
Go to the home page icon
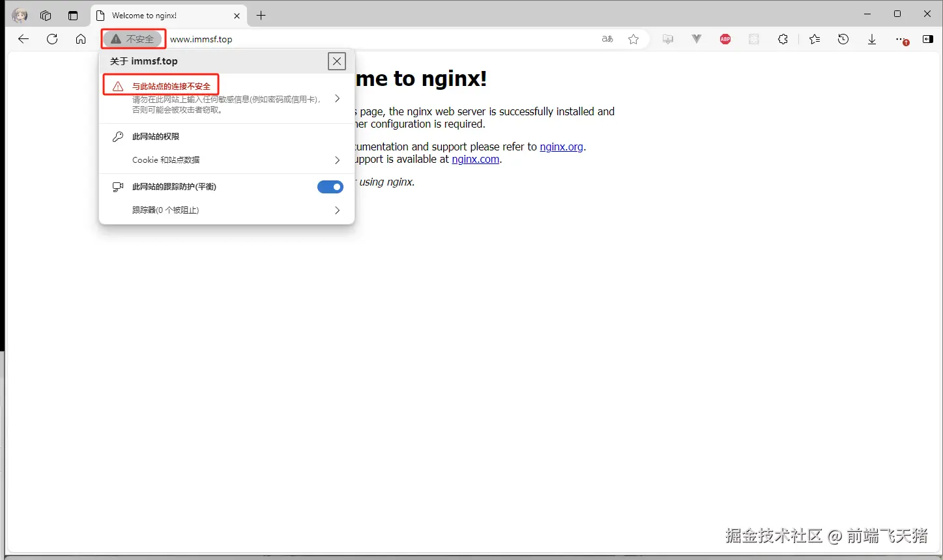tap(81, 39)
